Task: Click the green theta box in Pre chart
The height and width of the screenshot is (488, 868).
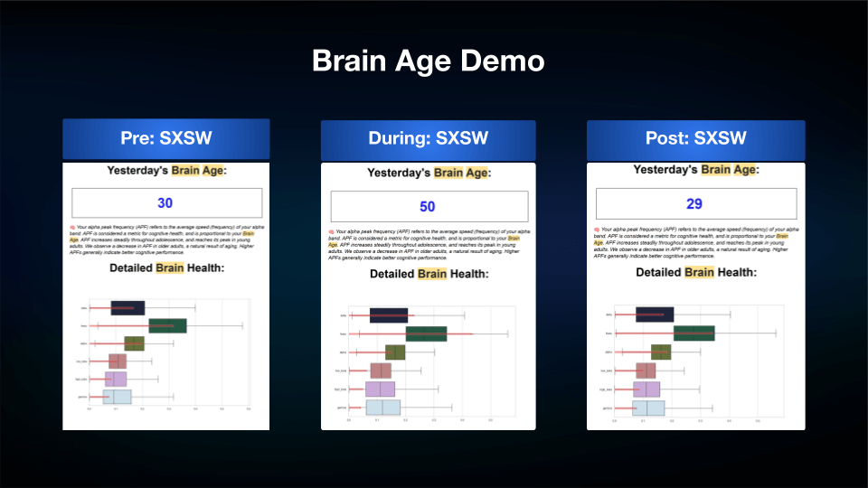Action: (x=168, y=326)
